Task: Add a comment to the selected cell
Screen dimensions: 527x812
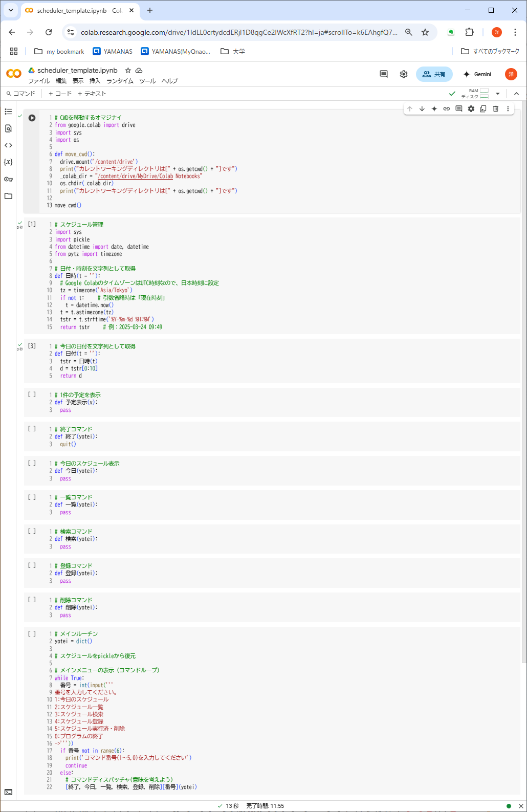Action: 459,108
